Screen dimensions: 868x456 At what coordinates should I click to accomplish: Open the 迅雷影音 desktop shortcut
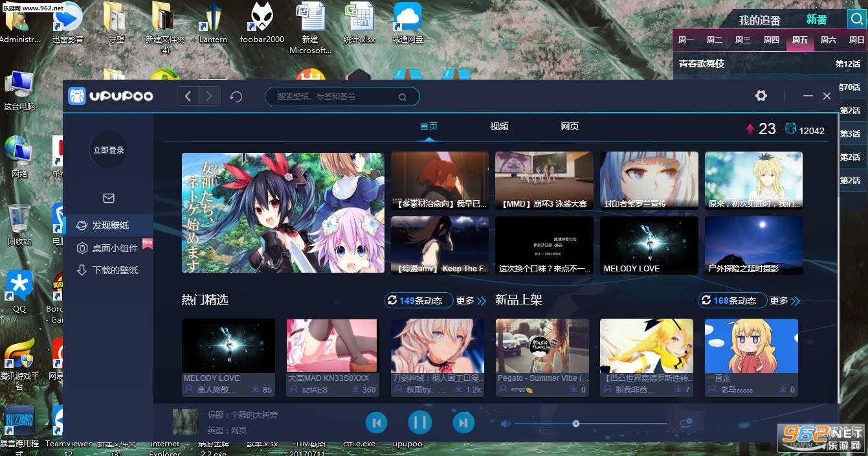[68, 25]
